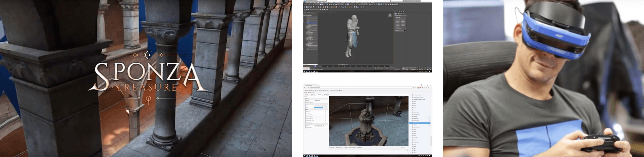Select the highlighted blue node in scene graph
Viewport: 644px width, 157px height.
pyautogui.click(x=420, y=123)
